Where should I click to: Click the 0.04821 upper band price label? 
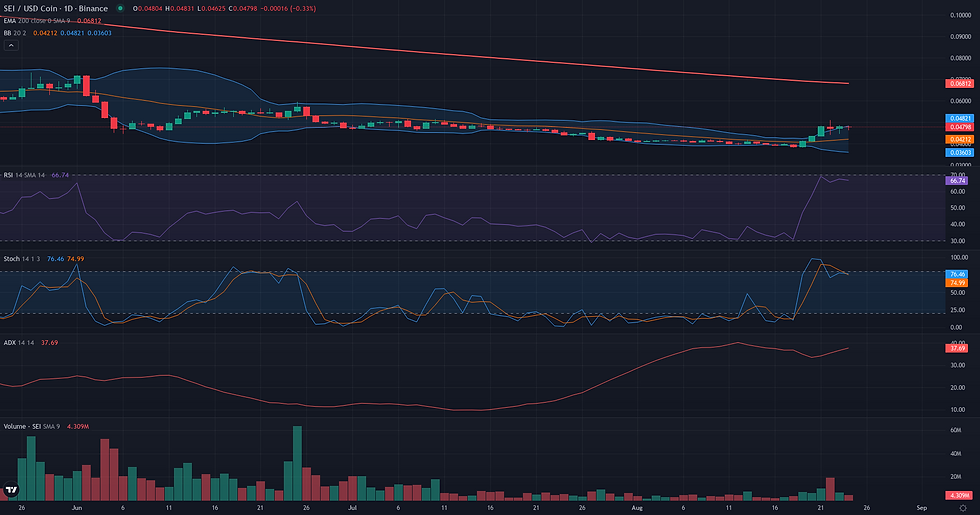pos(959,118)
